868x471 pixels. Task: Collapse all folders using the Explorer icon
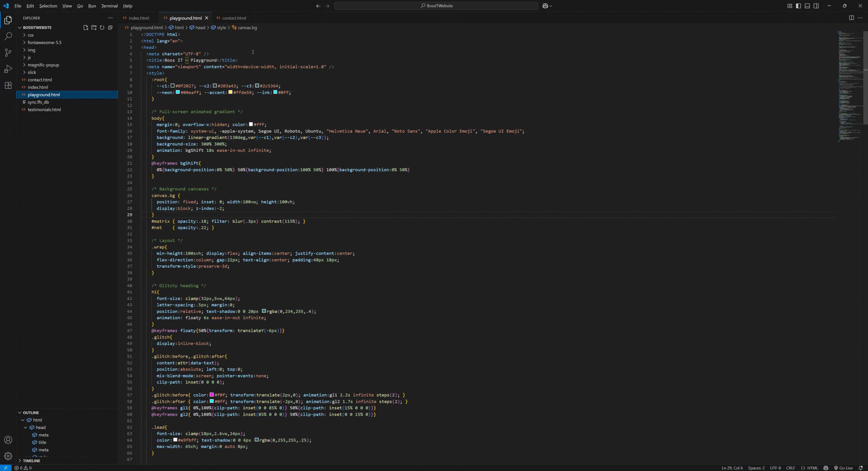click(111, 28)
